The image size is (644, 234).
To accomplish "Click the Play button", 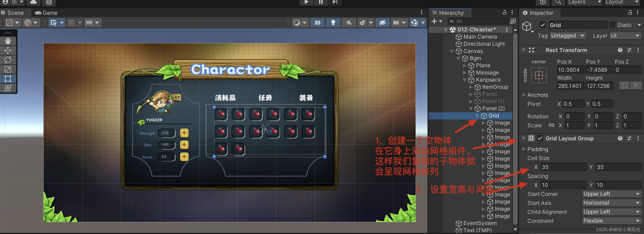I will pos(306,2).
